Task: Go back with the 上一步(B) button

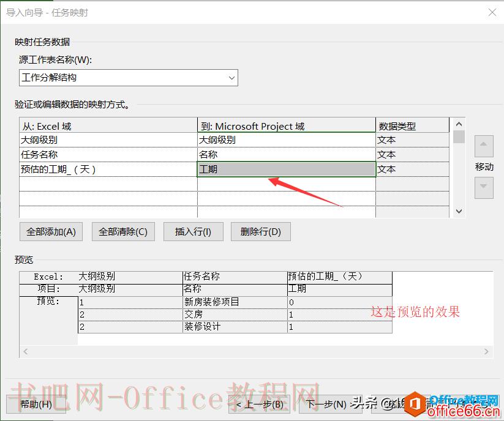Action: click(259, 404)
